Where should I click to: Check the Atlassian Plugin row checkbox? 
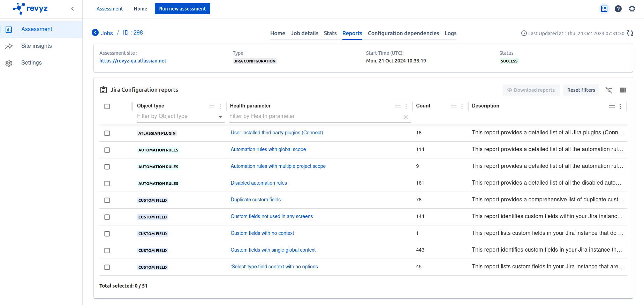click(x=107, y=133)
